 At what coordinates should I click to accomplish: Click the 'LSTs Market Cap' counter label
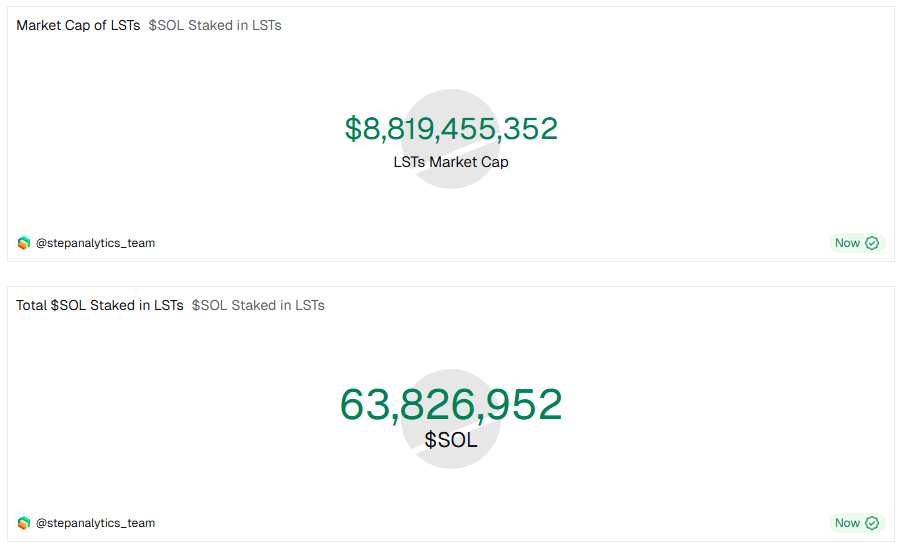pos(451,162)
